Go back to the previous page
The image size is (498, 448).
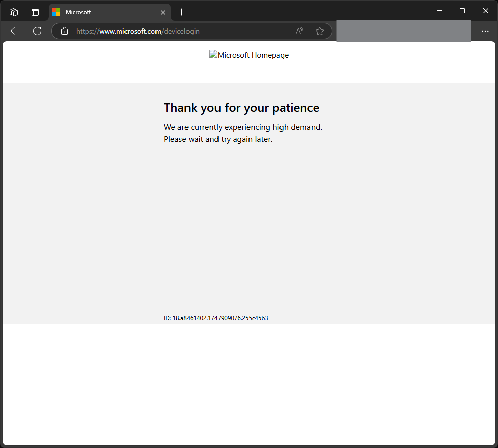15,31
